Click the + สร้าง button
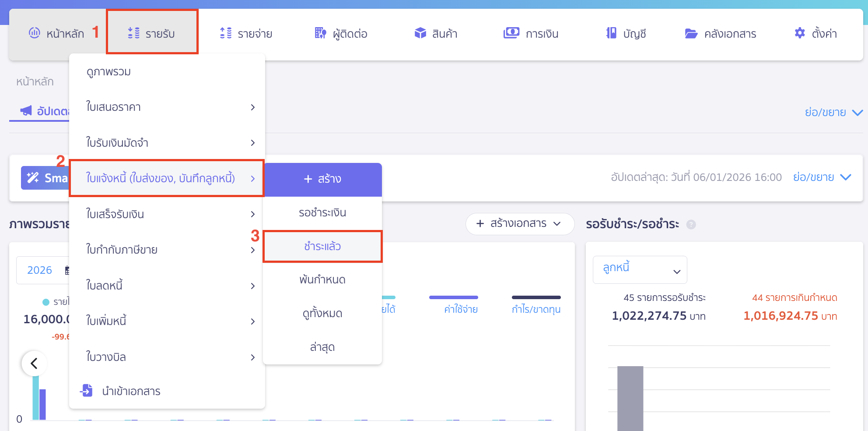The image size is (868, 431). pyautogui.click(x=322, y=179)
